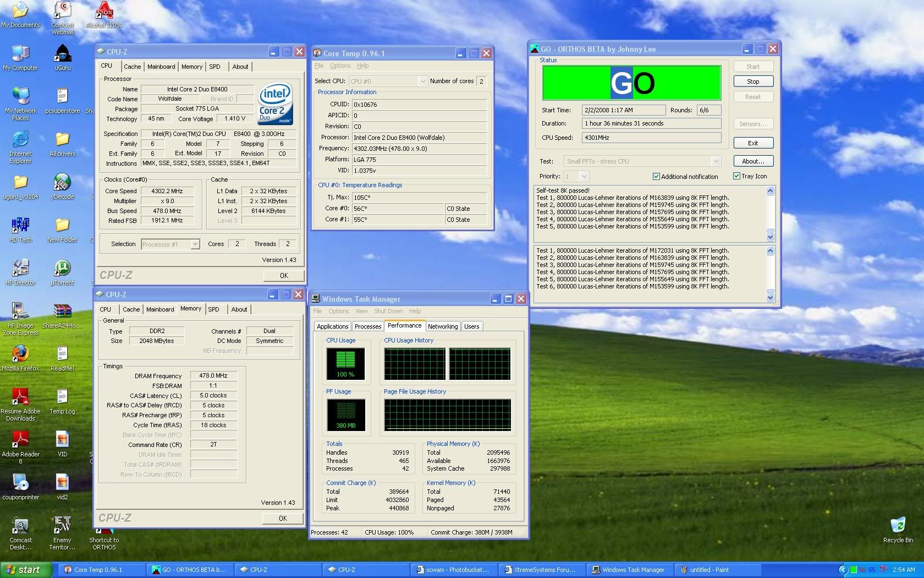Click Stop button in ORTHOS
The height and width of the screenshot is (578, 924).
pyautogui.click(x=753, y=81)
